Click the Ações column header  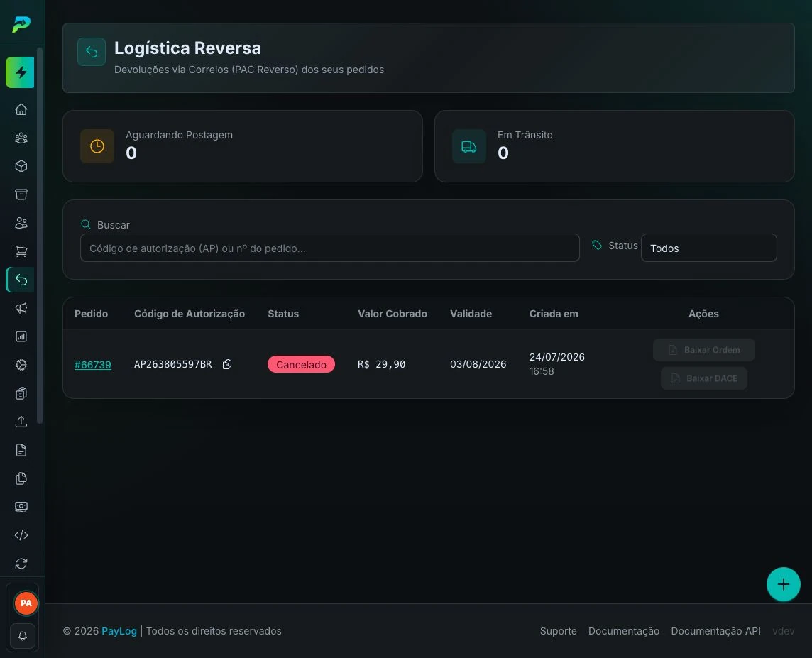pos(703,314)
